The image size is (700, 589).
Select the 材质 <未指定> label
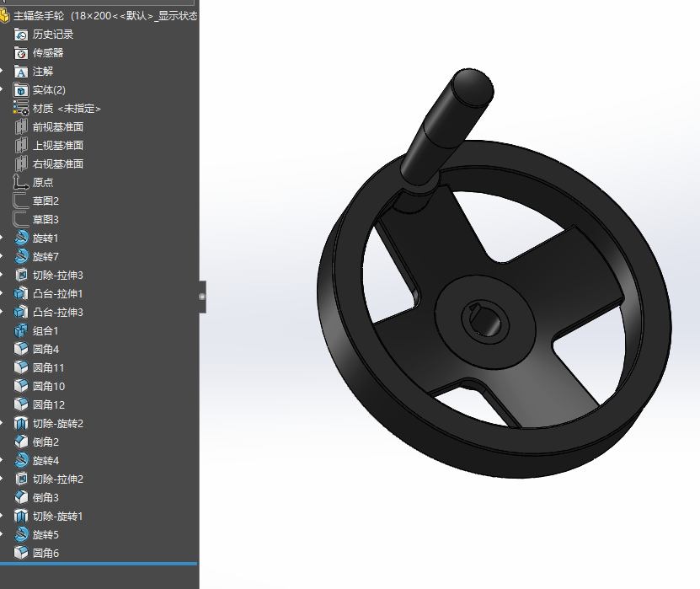click(x=67, y=109)
